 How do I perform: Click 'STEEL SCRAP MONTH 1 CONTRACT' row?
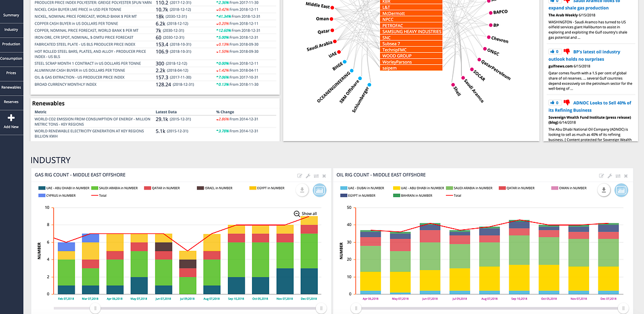point(155,63)
